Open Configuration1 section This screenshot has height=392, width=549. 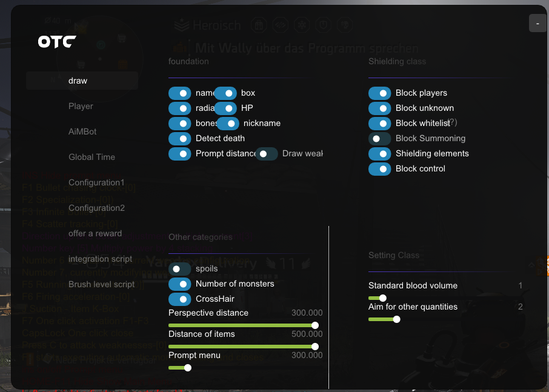96,182
